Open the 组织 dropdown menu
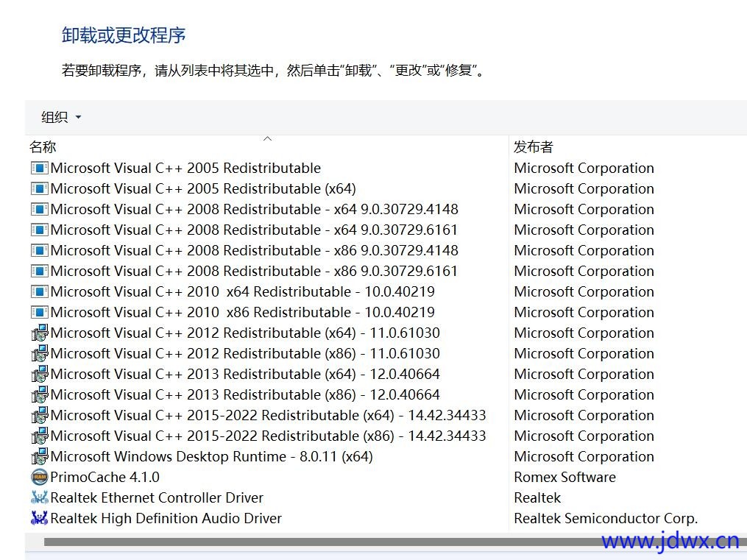This screenshot has height=560, width=747. click(x=61, y=117)
